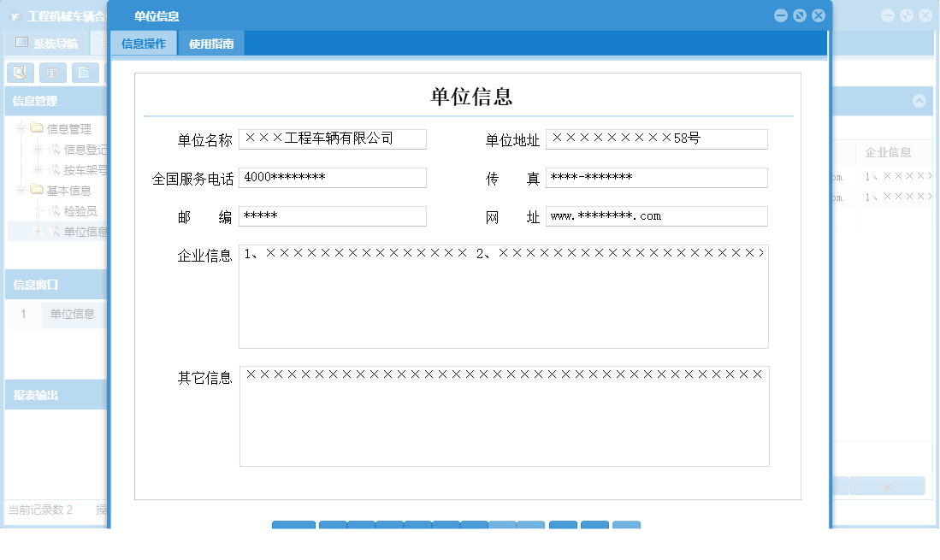The width and height of the screenshot is (940, 560).
Task: Expand the 信息登记 node via its plus sign
Action: [38, 149]
